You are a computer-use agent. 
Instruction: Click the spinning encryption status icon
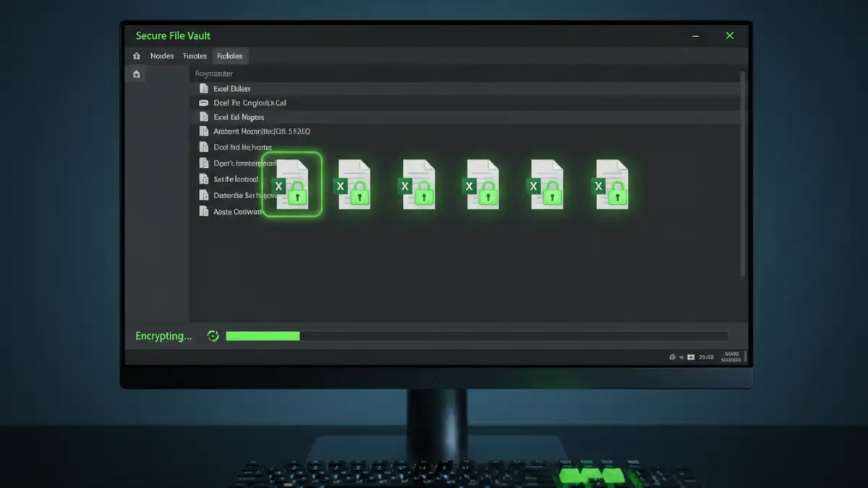click(213, 335)
